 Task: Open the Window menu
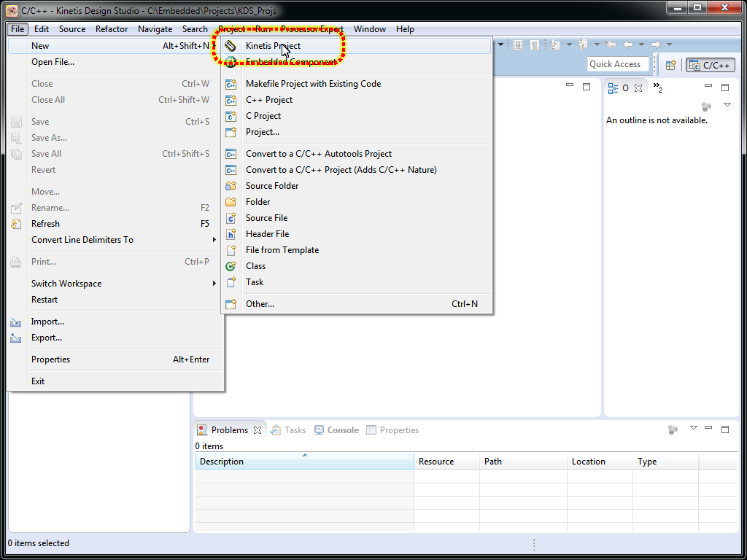[370, 29]
